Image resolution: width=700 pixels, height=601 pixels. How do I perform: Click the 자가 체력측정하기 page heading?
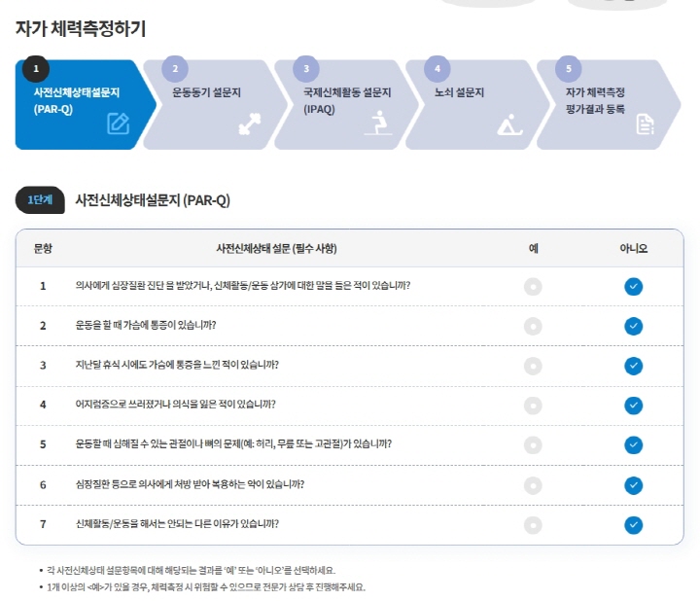click(x=81, y=29)
